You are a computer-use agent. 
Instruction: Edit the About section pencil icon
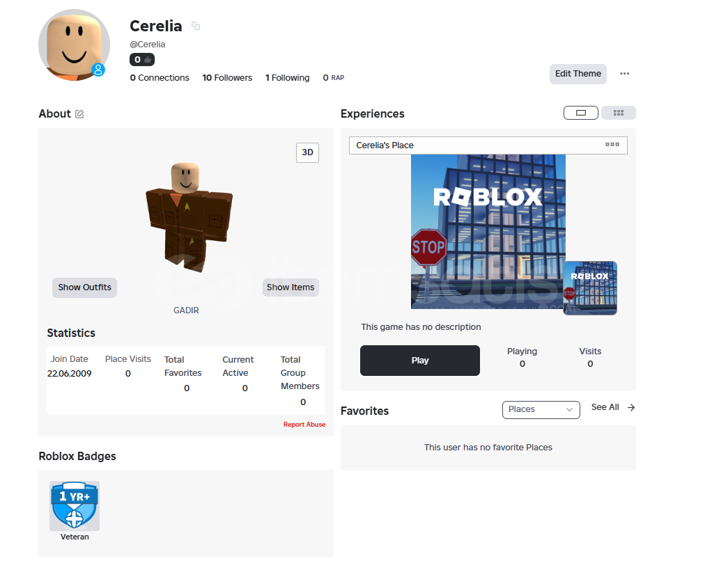pos(79,114)
